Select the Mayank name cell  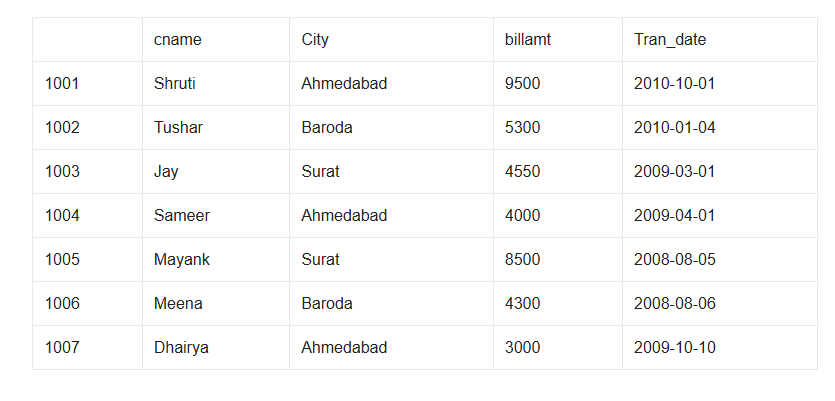point(182,260)
